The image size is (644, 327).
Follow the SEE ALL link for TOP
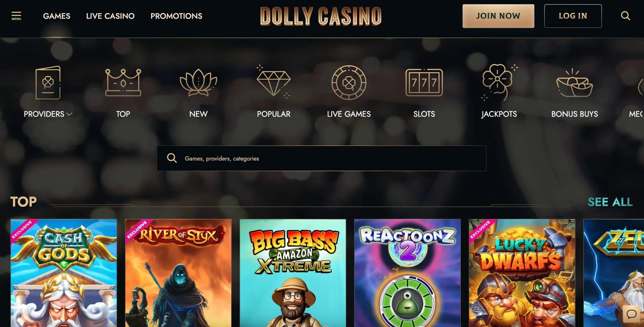coord(610,202)
